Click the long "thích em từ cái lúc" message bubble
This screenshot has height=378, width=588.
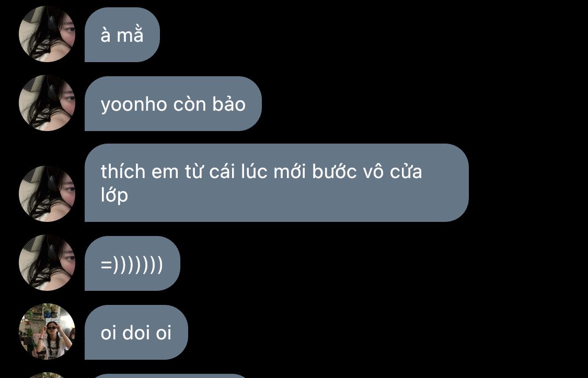pyautogui.click(x=276, y=183)
